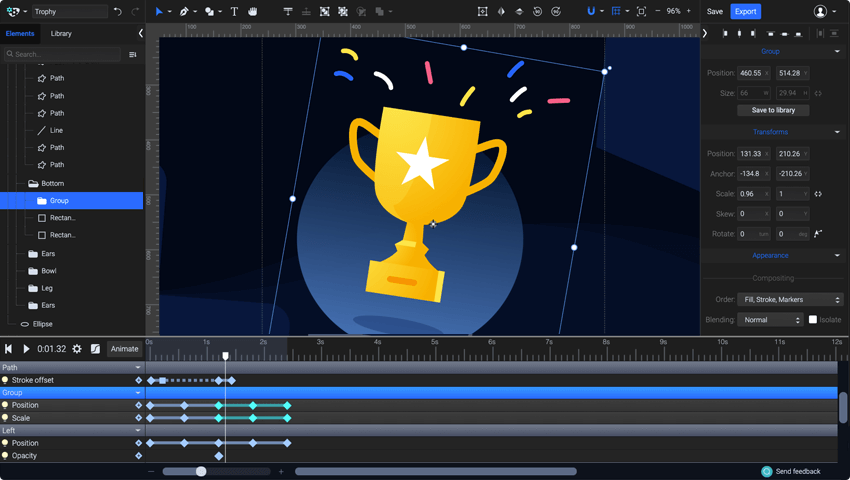Image resolution: width=850 pixels, height=480 pixels.
Task: Toggle the Opacity animator bulb
Action: [5, 456]
